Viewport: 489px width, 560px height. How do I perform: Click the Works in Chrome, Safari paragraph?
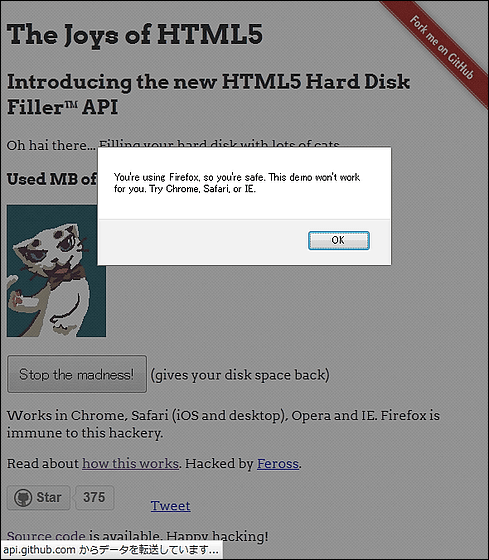[223, 424]
